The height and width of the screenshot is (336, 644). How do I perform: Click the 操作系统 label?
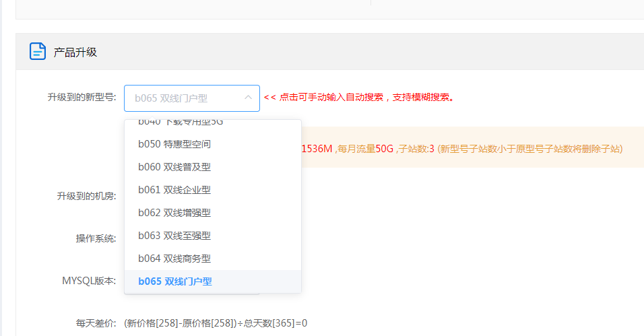96,238
